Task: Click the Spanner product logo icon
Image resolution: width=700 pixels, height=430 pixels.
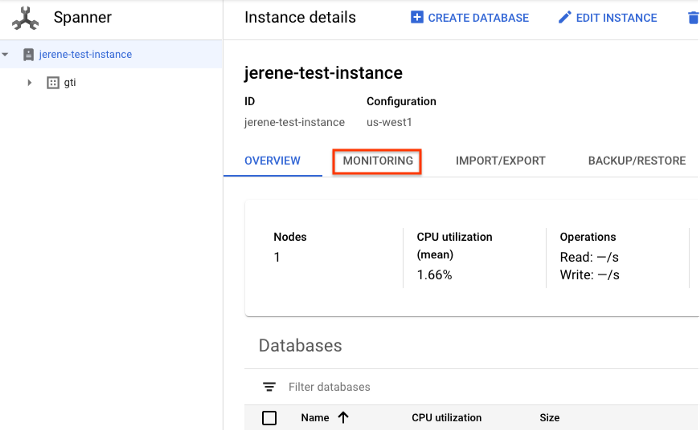Action: [25, 18]
